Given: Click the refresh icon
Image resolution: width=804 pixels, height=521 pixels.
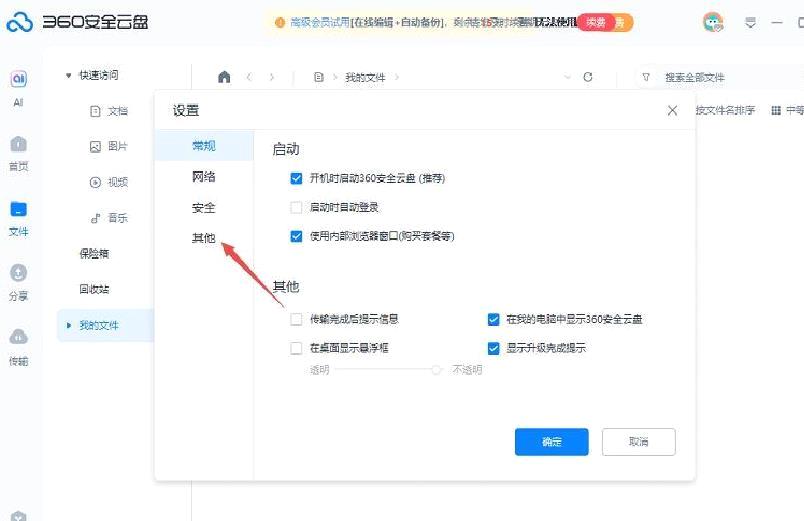Looking at the screenshot, I should click(588, 77).
